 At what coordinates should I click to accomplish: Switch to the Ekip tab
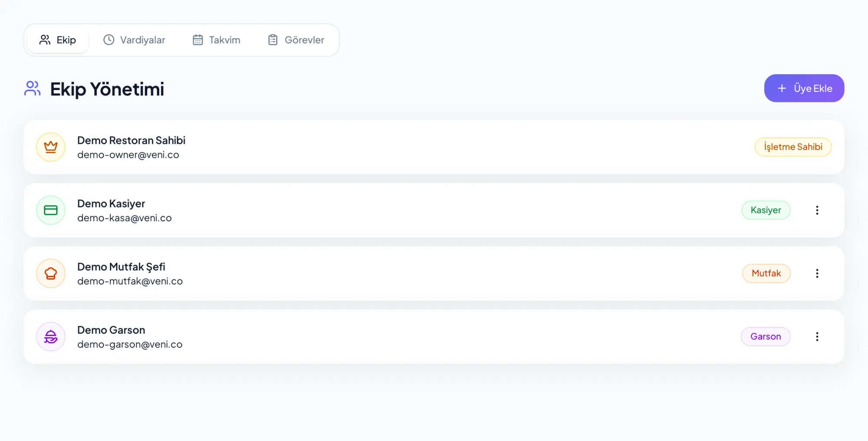tap(58, 40)
